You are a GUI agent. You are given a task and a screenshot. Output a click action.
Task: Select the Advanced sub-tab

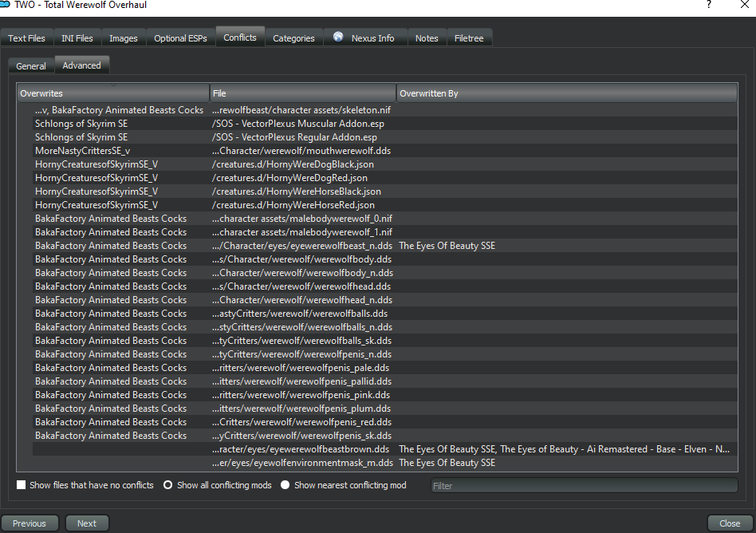click(x=82, y=65)
